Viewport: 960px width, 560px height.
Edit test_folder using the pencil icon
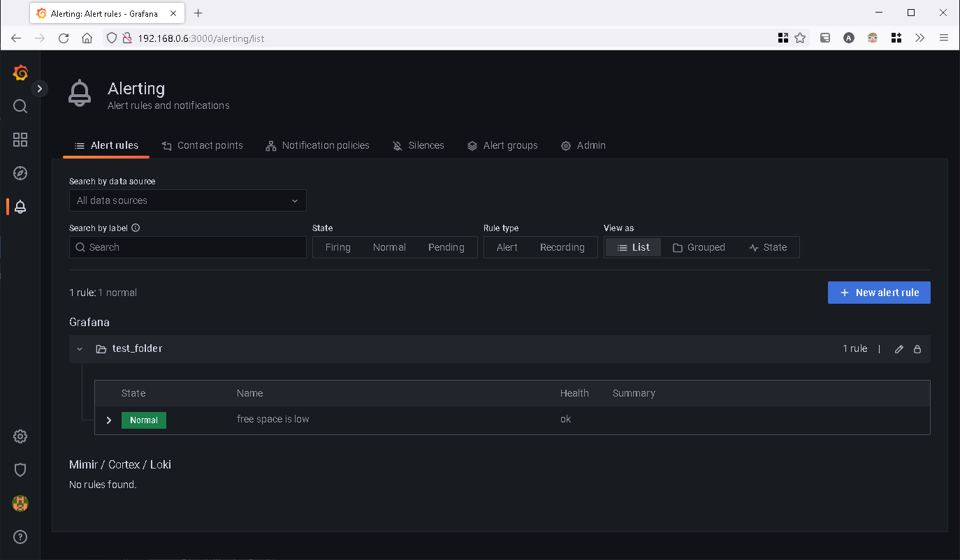click(899, 348)
